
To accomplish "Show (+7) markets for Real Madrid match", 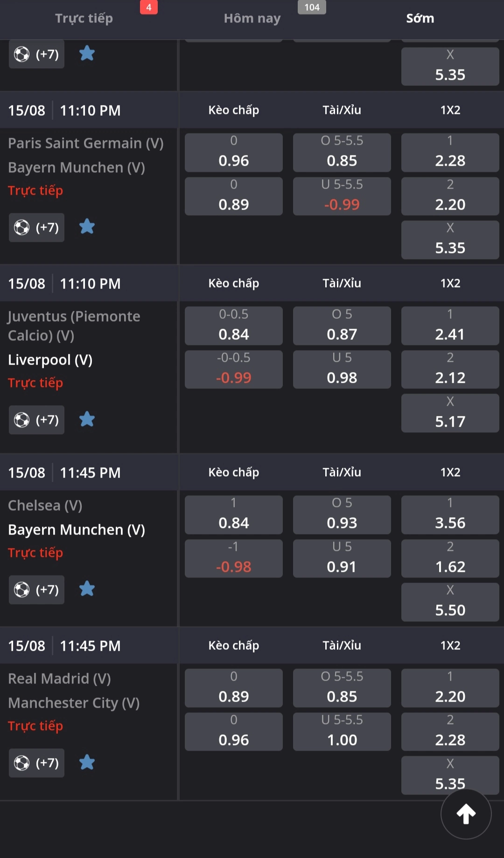I will tap(36, 763).
